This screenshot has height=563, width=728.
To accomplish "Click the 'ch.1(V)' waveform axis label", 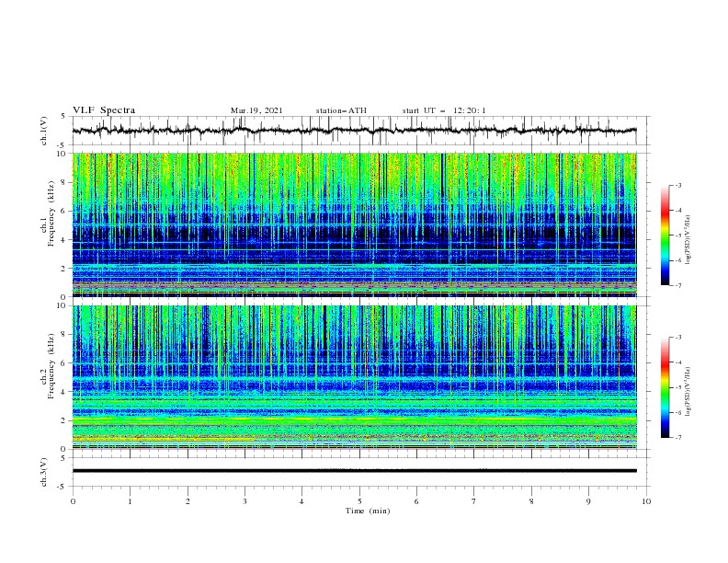I will tap(44, 131).
